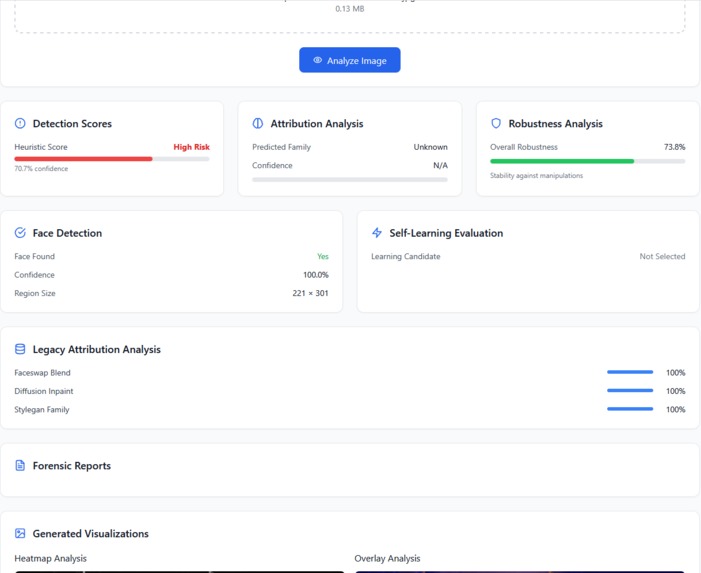Click the green 'Yes' face found value
The image size is (701, 573).
[323, 256]
